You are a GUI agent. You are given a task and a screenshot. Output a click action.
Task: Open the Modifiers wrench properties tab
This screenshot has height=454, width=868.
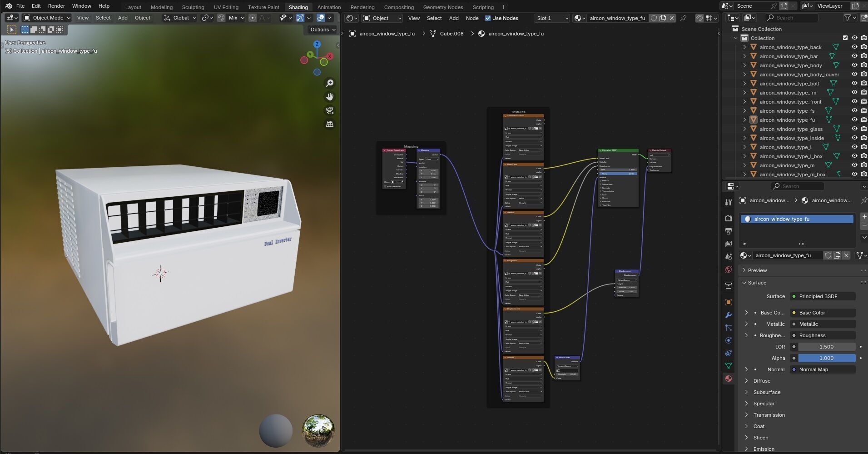tap(729, 315)
